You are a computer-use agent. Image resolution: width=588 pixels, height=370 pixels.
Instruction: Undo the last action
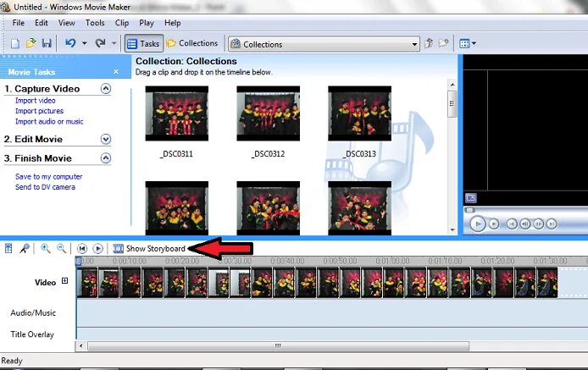pos(70,43)
